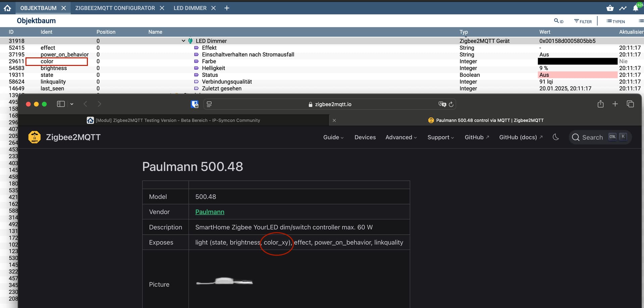Click the Zigbee2MQTT Search box
Viewport: 644px width, 308px height.
[x=600, y=137]
